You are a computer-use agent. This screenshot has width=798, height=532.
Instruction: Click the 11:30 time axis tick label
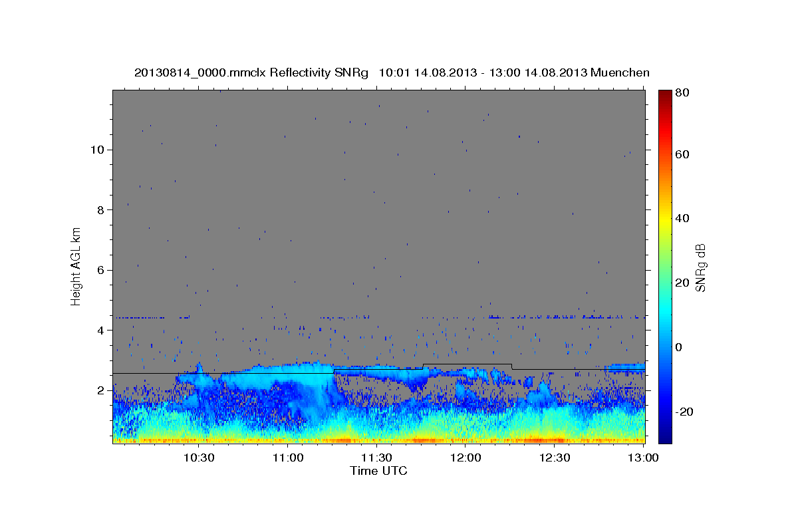pos(376,458)
